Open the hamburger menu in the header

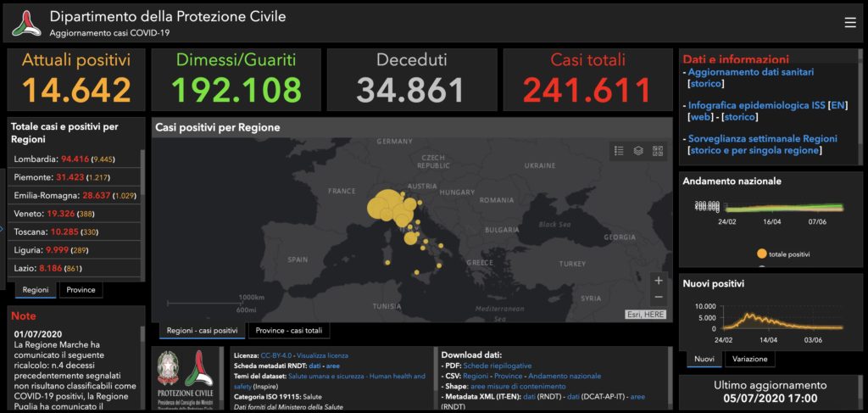click(850, 23)
